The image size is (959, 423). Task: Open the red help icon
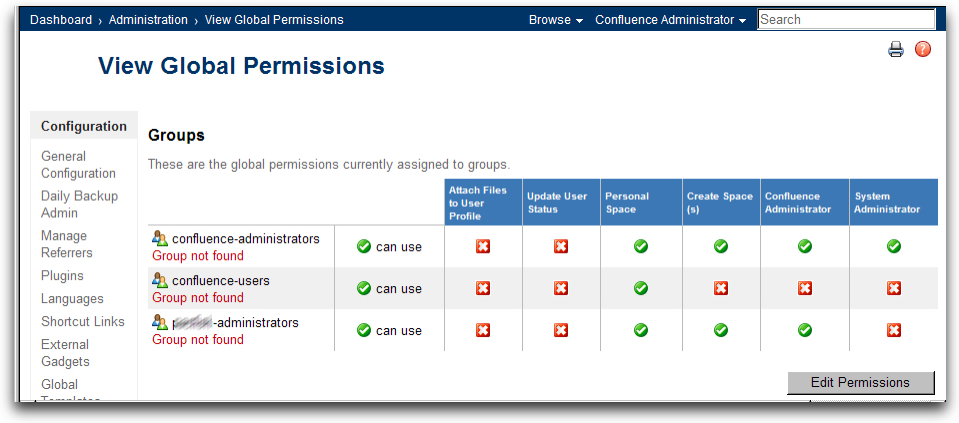pyautogui.click(x=923, y=50)
